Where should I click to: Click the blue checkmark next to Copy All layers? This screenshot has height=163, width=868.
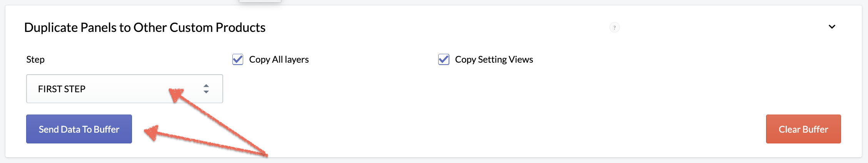pos(238,60)
